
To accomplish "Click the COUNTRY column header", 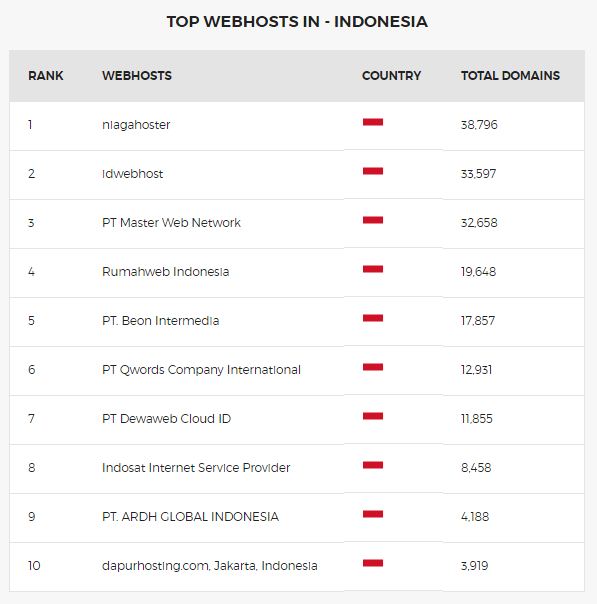I will pos(391,76).
